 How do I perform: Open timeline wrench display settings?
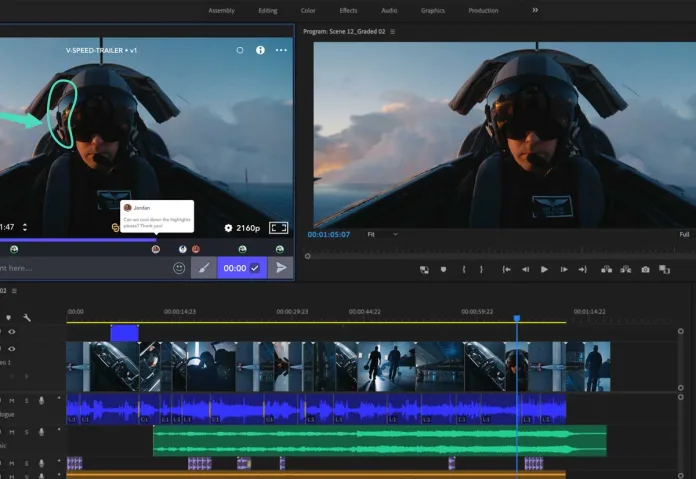[27, 317]
